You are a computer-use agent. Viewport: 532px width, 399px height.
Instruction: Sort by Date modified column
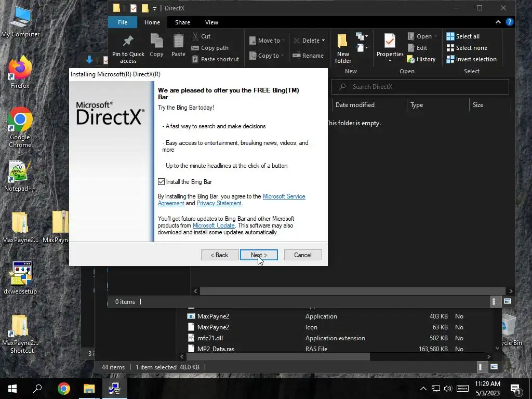(x=369, y=105)
